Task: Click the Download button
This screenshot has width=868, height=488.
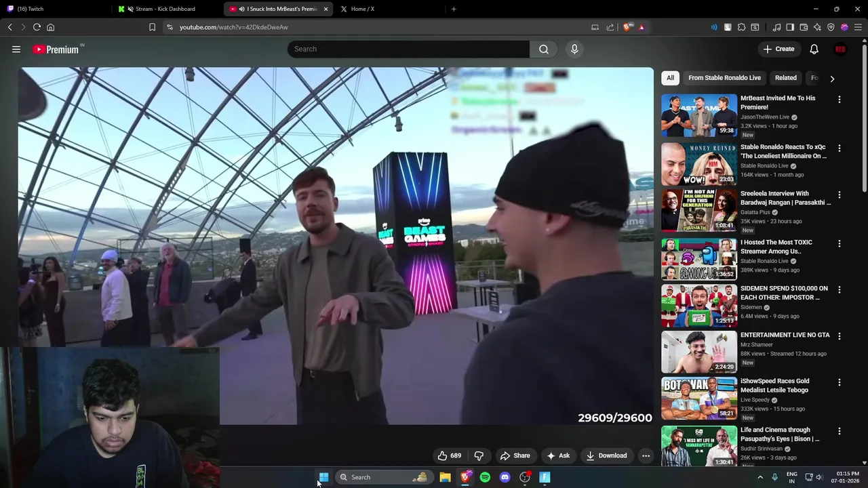Action: (x=606, y=455)
